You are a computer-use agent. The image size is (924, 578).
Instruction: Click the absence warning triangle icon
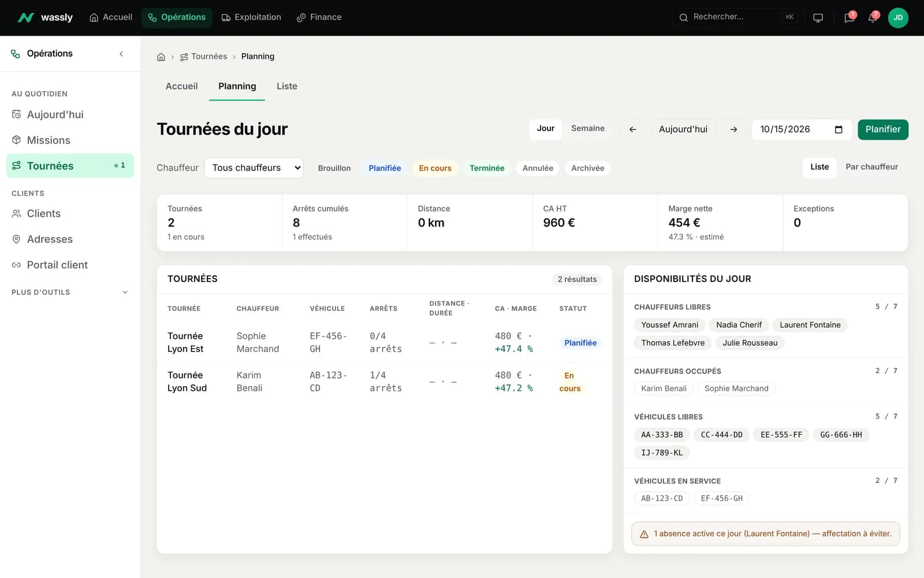[x=644, y=534]
